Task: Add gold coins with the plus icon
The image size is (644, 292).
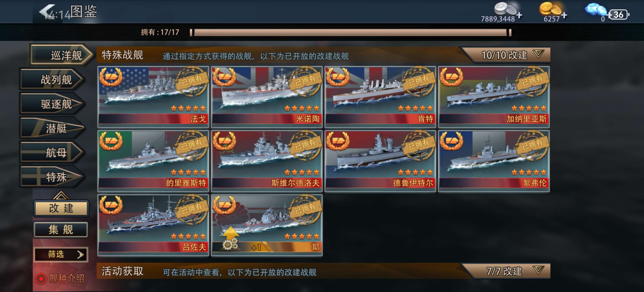Action: [564, 15]
